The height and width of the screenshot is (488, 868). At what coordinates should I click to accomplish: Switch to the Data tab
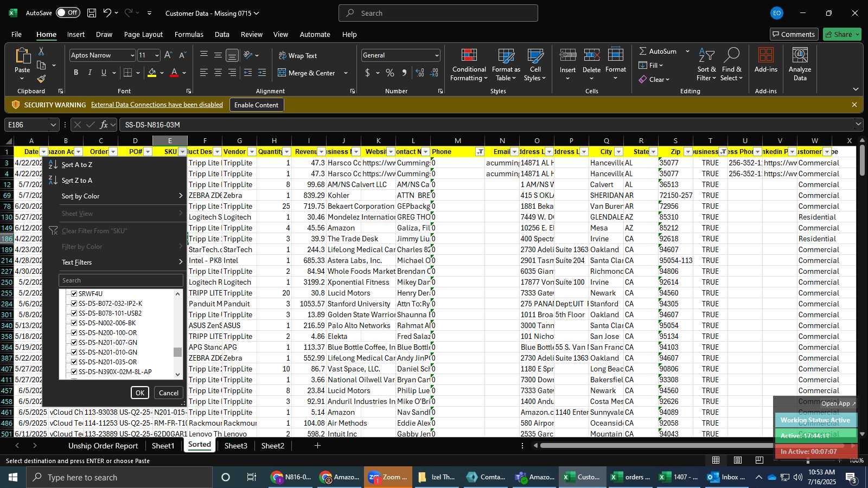[222, 34]
